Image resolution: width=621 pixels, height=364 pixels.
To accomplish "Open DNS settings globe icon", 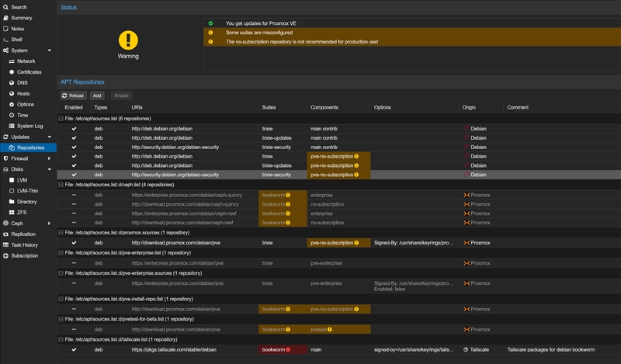I will 12,82.
